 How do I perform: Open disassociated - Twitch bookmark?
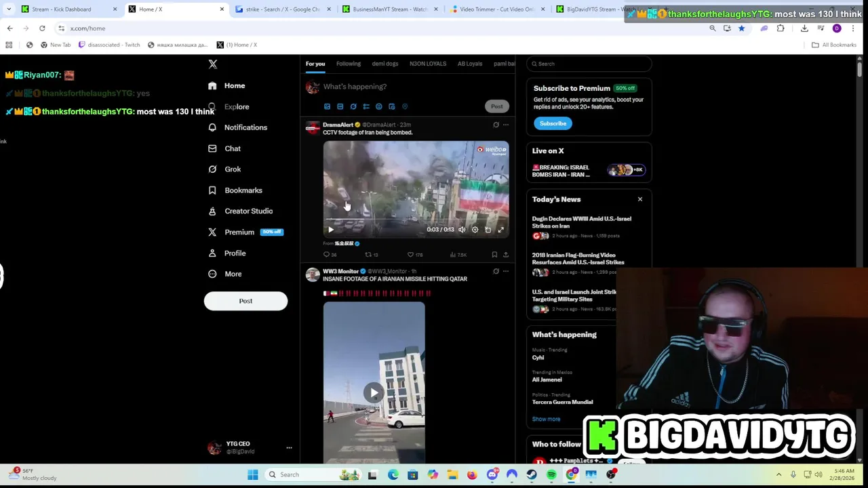(x=108, y=45)
